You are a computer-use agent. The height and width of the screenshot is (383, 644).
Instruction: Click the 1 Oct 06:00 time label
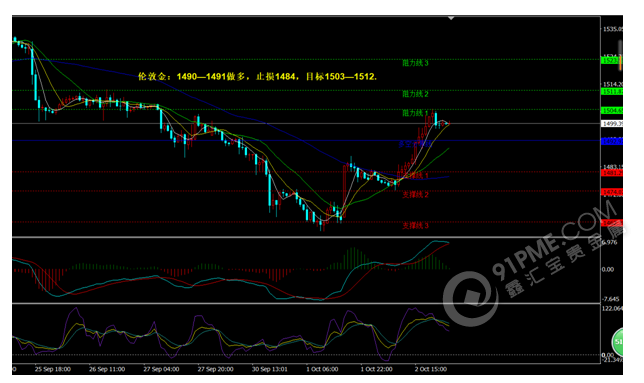322,369
